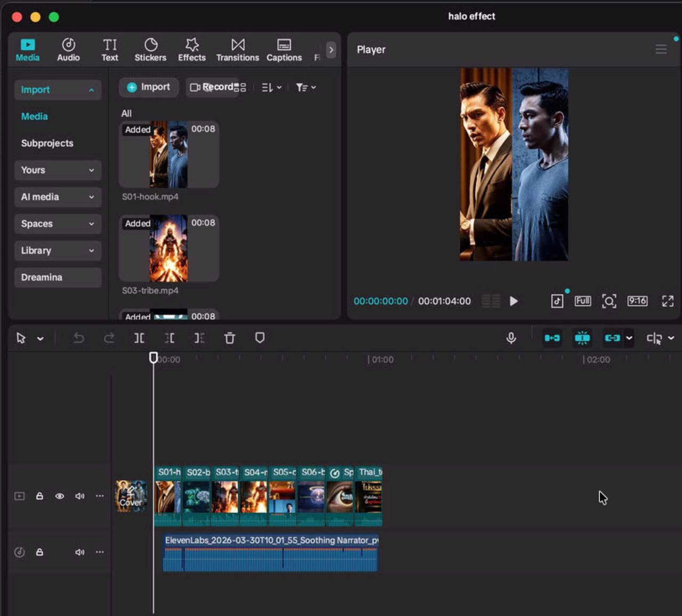Open the Stickers tab
The height and width of the screenshot is (616, 682).
coord(150,50)
